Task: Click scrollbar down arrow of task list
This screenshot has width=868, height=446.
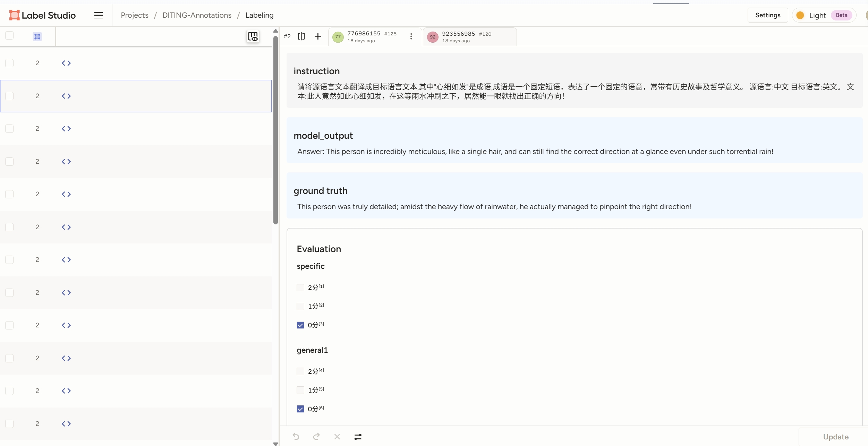Action: tap(275, 444)
